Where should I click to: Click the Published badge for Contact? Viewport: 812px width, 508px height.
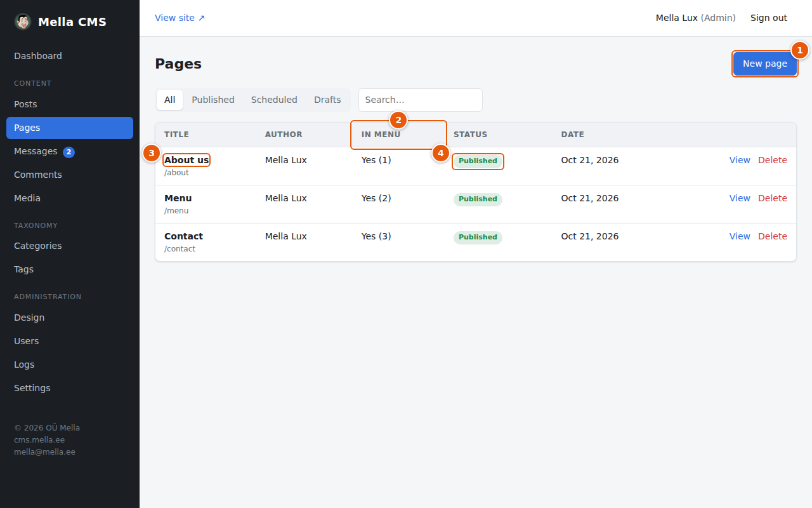click(478, 237)
